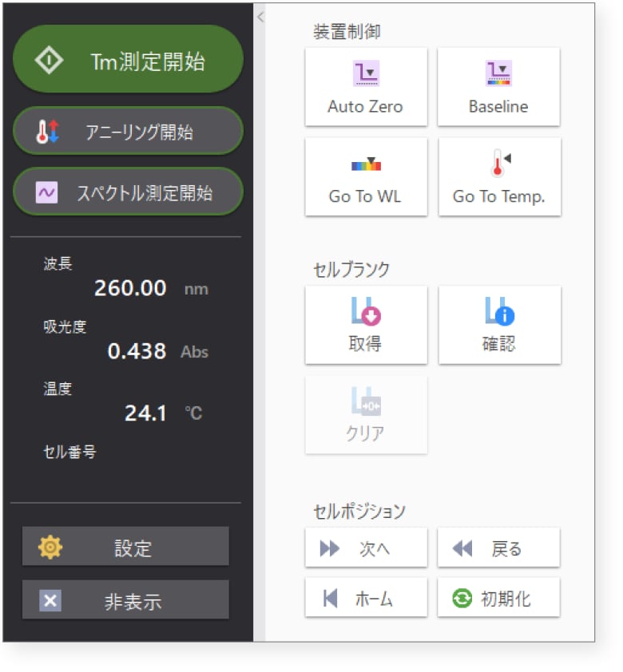
Task: Click the wavelength value 260.00
Action: tap(130, 287)
